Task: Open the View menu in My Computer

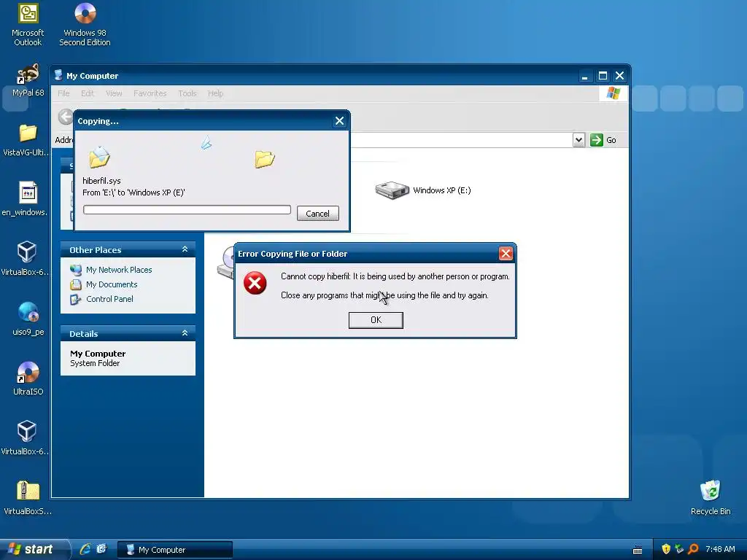Action: 114,93
